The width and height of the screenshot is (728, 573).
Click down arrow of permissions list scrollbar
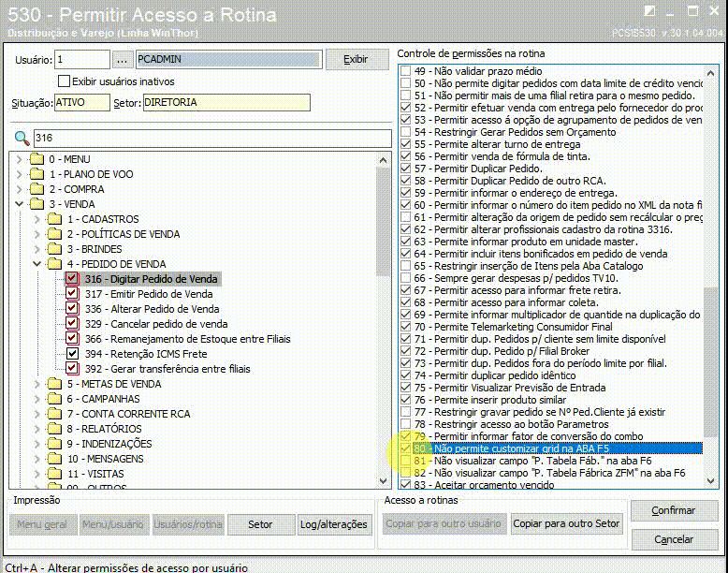coord(711,481)
